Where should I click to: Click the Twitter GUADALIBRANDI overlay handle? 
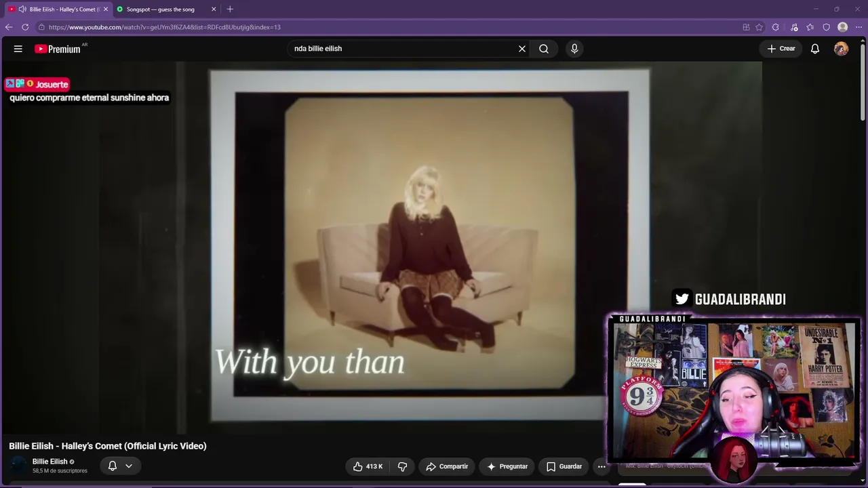point(730,299)
